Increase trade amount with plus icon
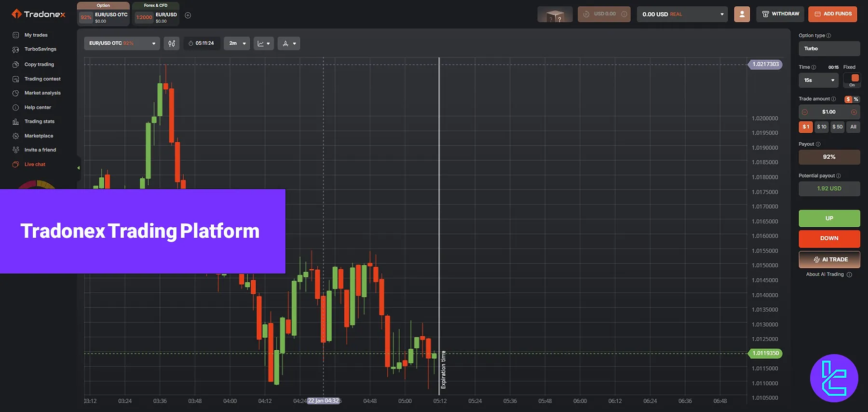 click(854, 112)
